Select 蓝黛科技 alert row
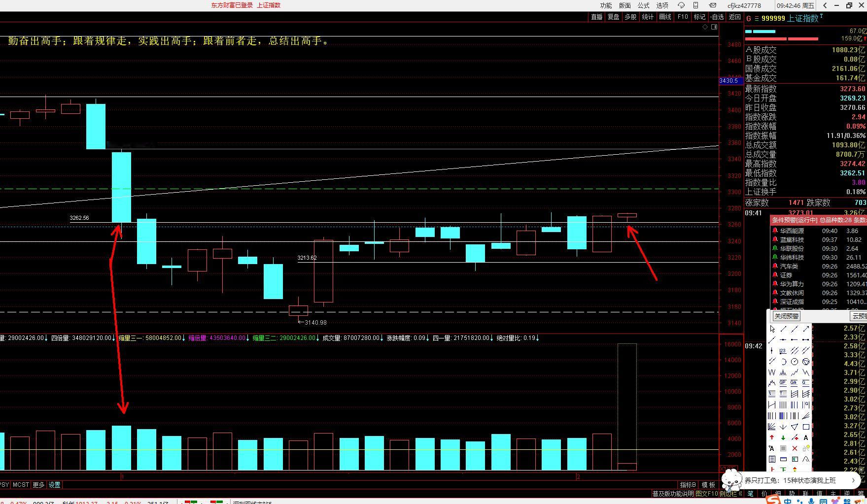 click(818, 239)
